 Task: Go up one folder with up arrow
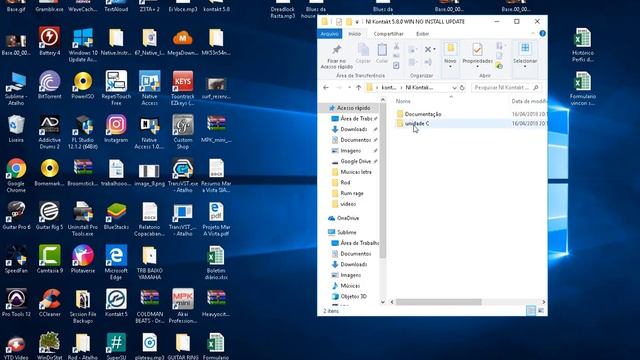pos(358,87)
